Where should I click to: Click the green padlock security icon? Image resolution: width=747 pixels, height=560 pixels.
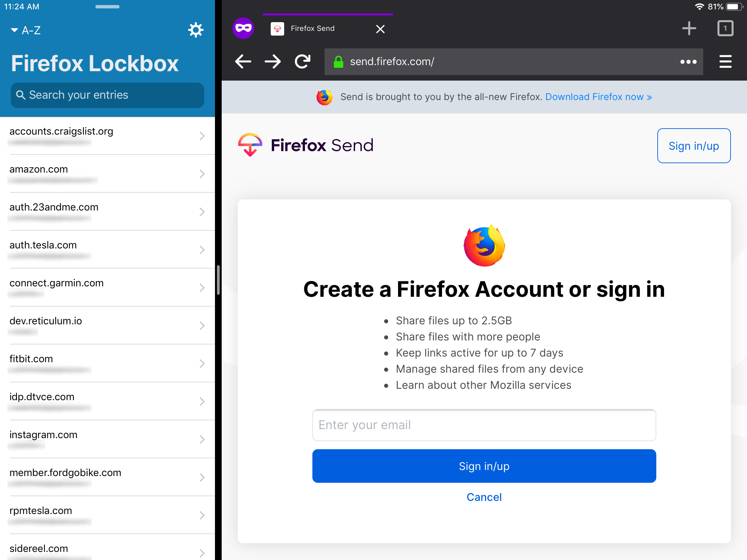coord(339,61)
